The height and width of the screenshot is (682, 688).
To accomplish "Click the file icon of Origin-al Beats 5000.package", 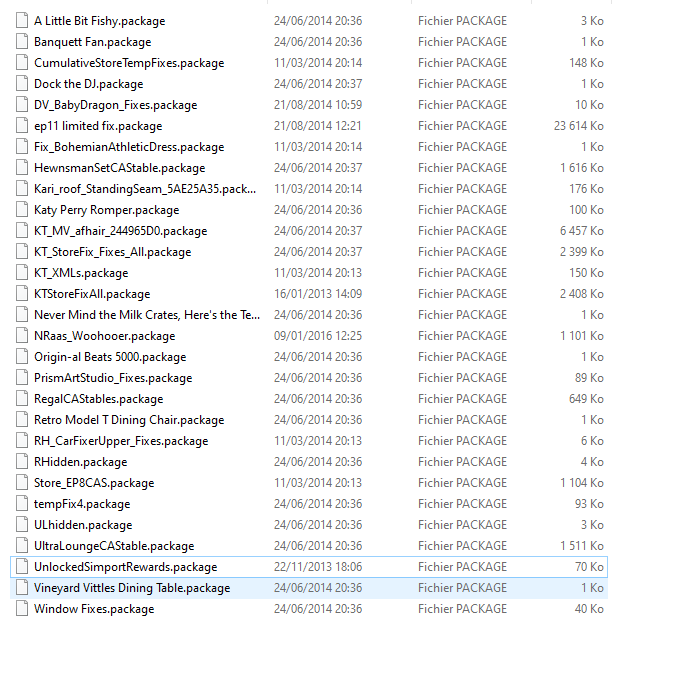I will [x=22, y=357].
